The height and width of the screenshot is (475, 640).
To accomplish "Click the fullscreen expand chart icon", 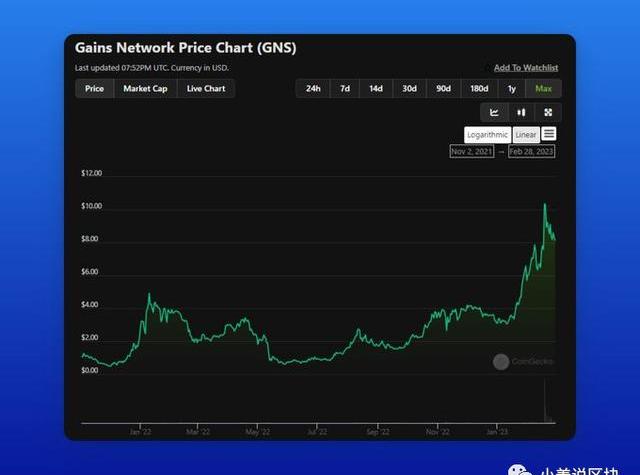I will (x=548, y=112).
